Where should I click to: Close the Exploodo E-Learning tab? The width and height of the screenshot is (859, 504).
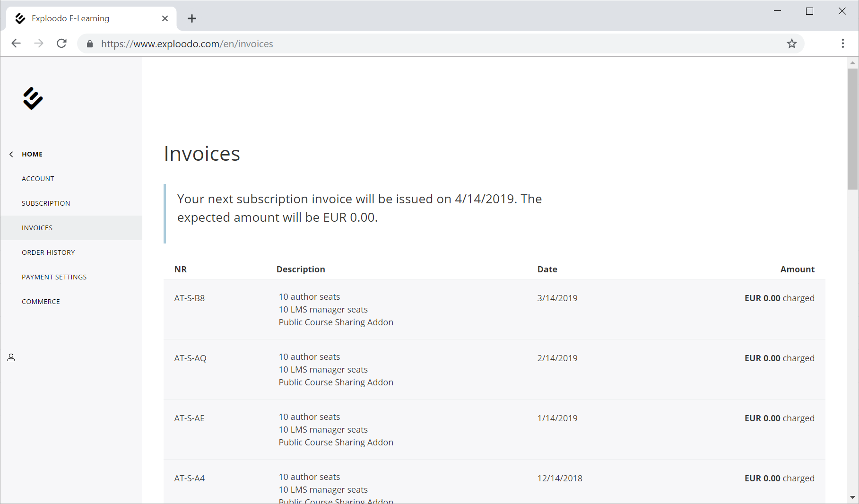[165, 18]
